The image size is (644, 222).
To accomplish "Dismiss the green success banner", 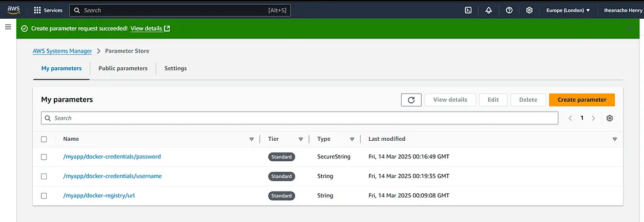I will coord(629,28).
